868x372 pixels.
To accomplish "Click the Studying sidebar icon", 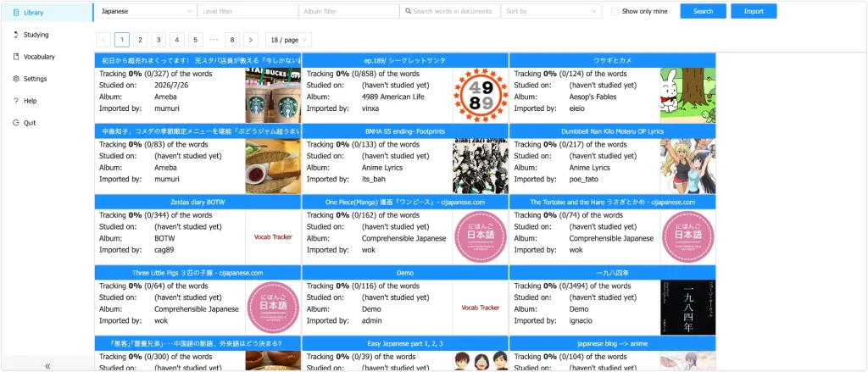I will pos(15,35).
